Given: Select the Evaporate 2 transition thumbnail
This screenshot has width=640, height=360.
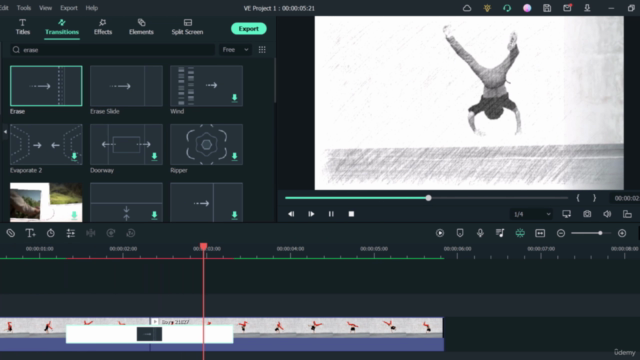Looking at the screenshot, I should (x=46, y=144).
